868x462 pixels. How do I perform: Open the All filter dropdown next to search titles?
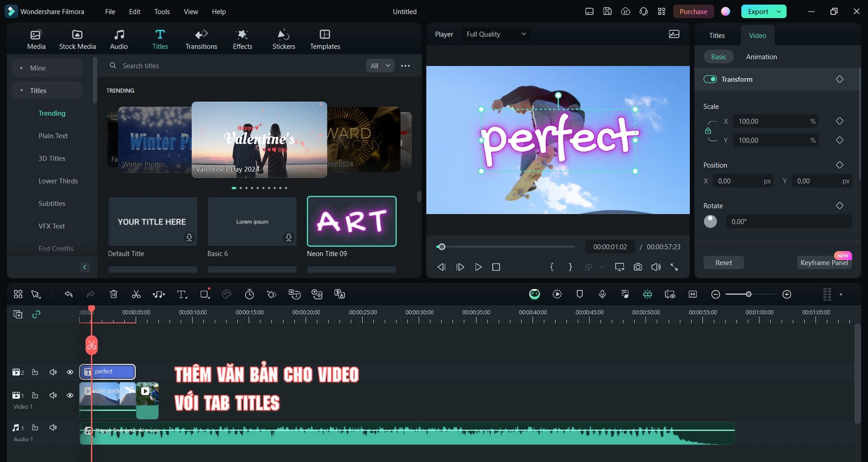380,65
